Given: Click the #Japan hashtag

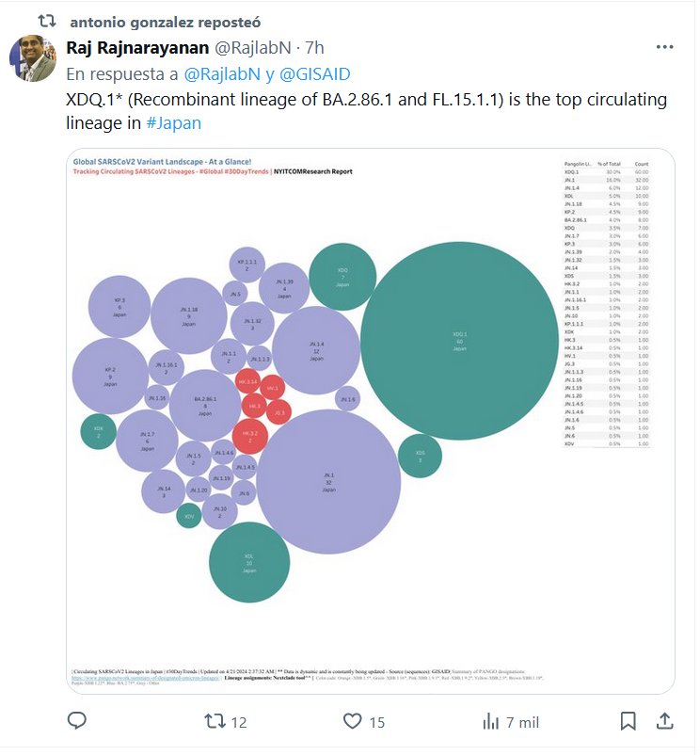Looking at the screenshot, I should click(x=173, y=122).
